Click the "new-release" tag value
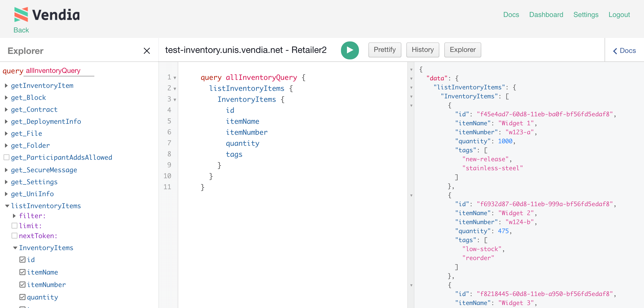The image size is (644, 308). 485,159
